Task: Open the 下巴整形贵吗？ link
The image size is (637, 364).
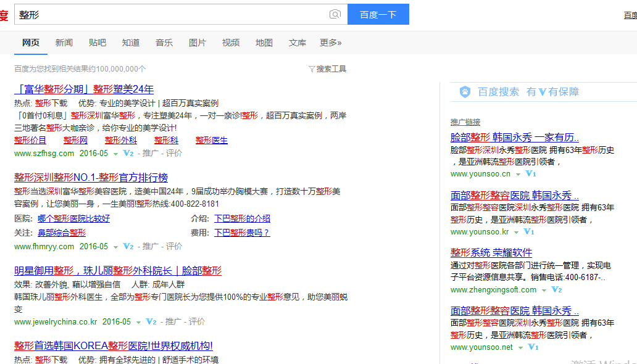Action: coord(242,233)
